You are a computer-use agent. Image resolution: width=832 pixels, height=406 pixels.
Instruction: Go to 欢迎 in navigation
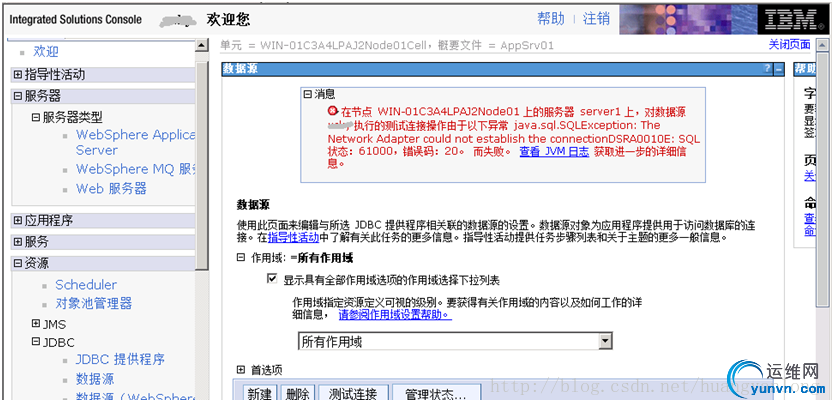[x=46, y=51]
